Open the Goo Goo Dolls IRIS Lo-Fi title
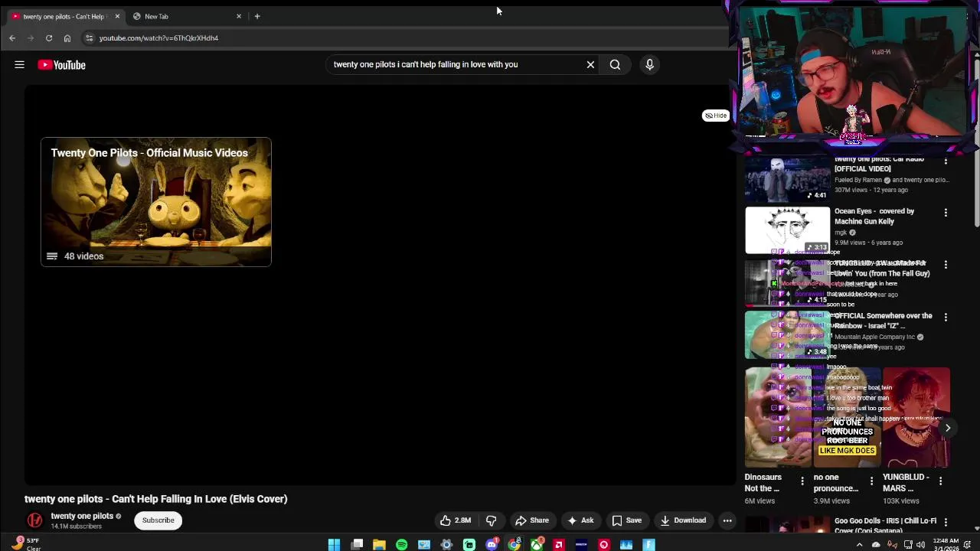The height and width of the screenshot is (551, 980). [885, 526]
